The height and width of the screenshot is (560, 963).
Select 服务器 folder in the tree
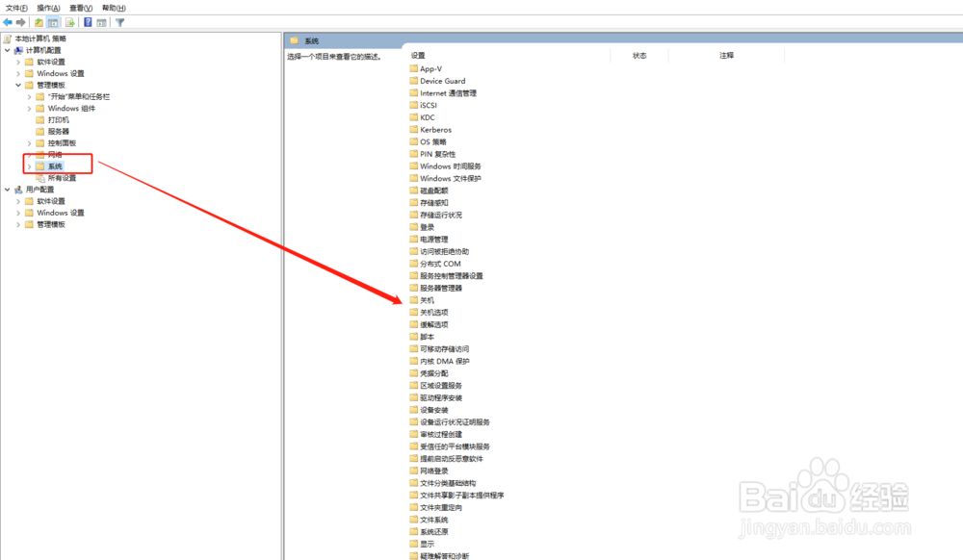click(59, 131)
